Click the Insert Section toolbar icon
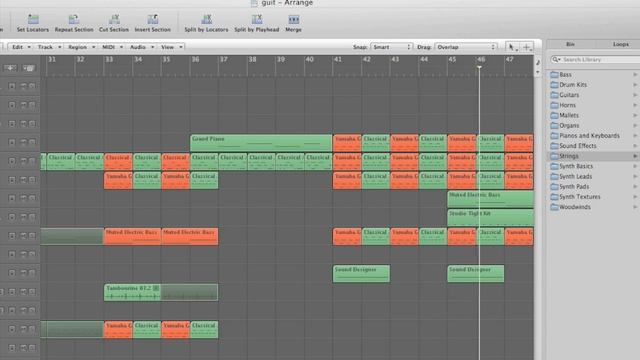 (x=153, y=19)
